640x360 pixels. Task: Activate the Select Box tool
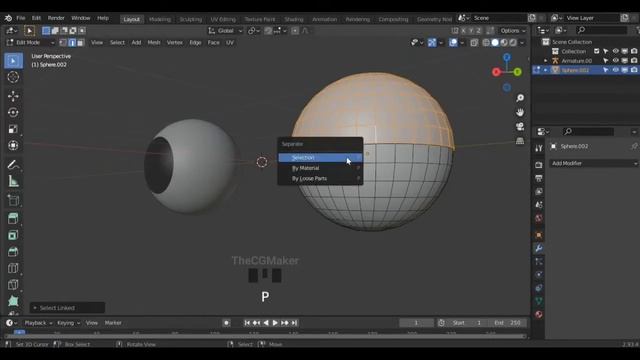(13, 61)
